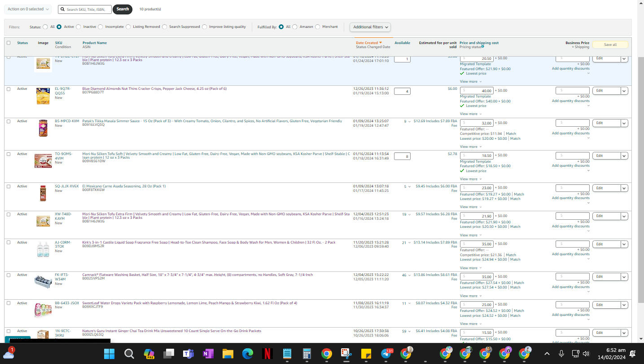
Task: Choose the Incomplete status filter
Action: (x=101, y=27)
